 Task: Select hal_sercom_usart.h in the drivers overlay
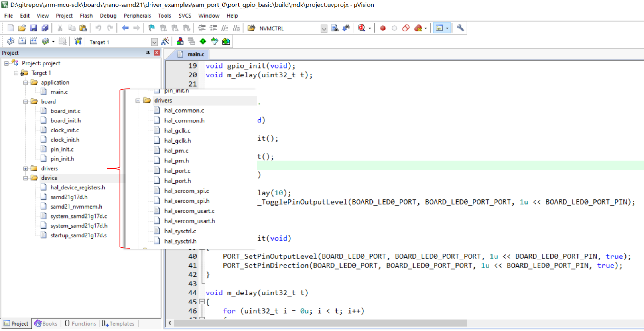[x=190, y=221]
